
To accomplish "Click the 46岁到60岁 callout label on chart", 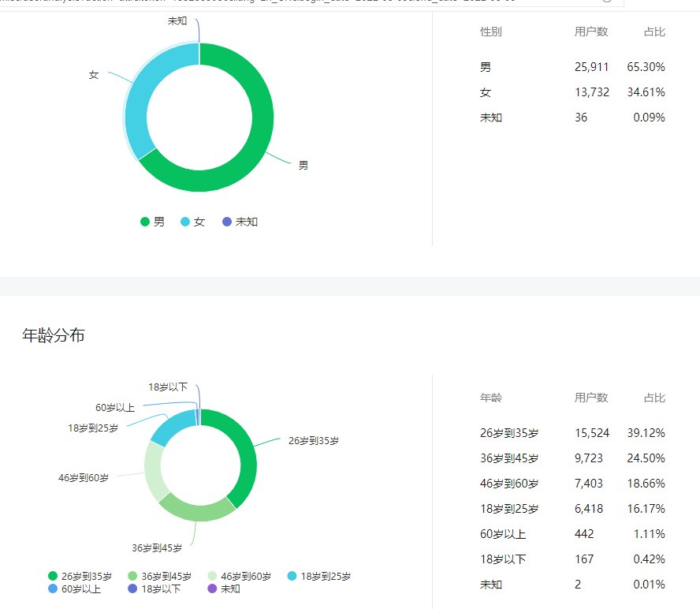I will click(84, 477).
